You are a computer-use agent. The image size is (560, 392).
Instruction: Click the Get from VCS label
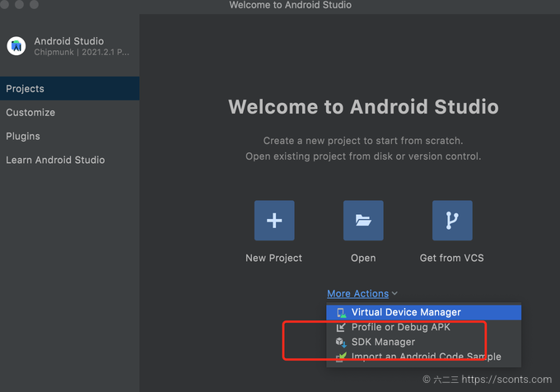[452, 258]
